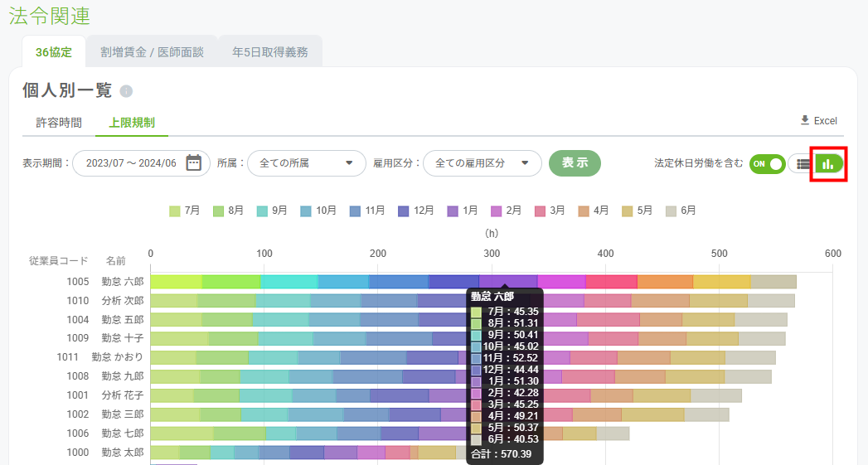Click 6月 bar segment for 勤怠 六郎
This screenshot has height=465, width=868.
[773, 282]
